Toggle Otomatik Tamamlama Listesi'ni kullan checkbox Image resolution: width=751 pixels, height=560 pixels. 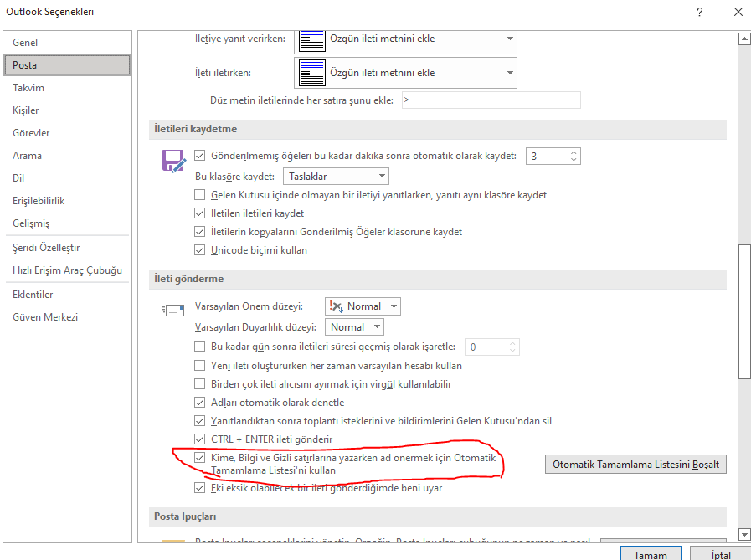(200, 458)
